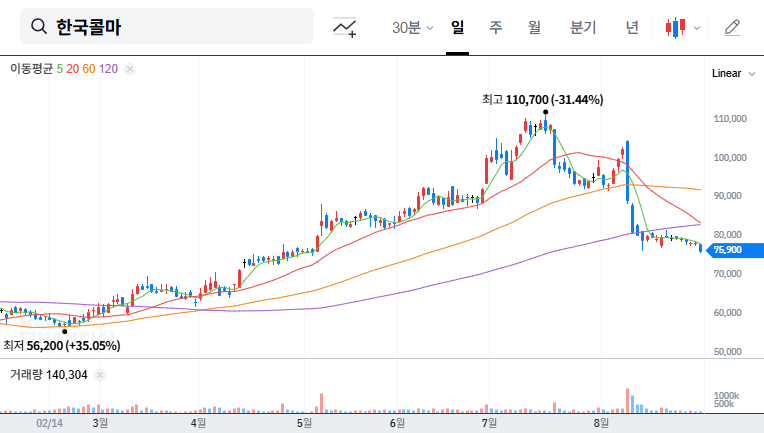Click the 이동평균 indicator label
This screenshot has width=764, height=433.
pos(31,69)
